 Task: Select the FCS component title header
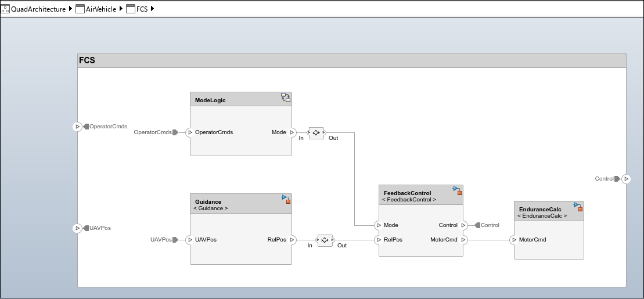[x=351, y=60]
